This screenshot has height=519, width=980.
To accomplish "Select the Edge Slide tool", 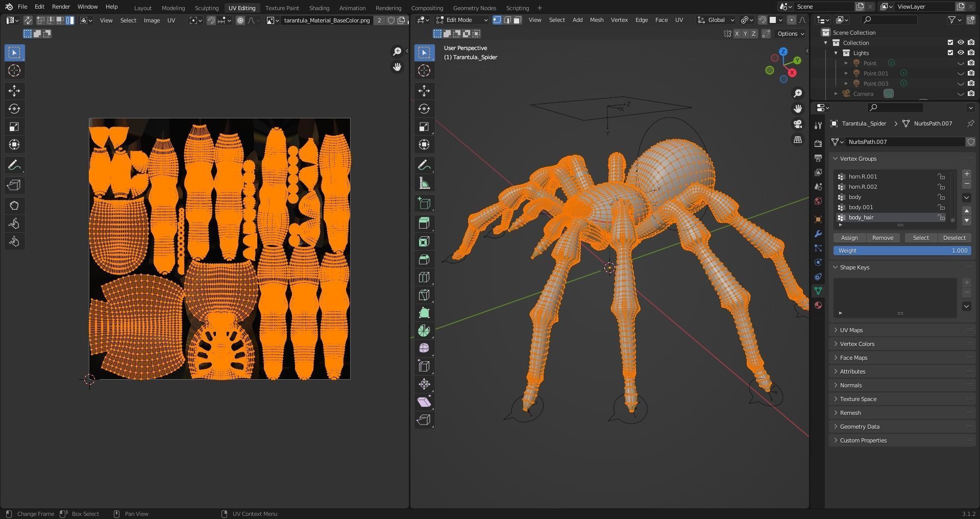I will click(424, 366).
